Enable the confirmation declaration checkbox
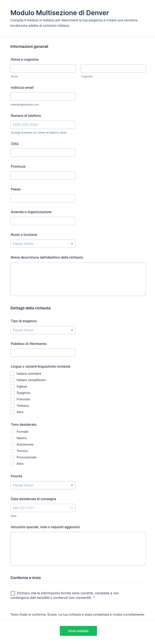The height and width of the screenshot is (644, 155). click(x=13, y=593)
